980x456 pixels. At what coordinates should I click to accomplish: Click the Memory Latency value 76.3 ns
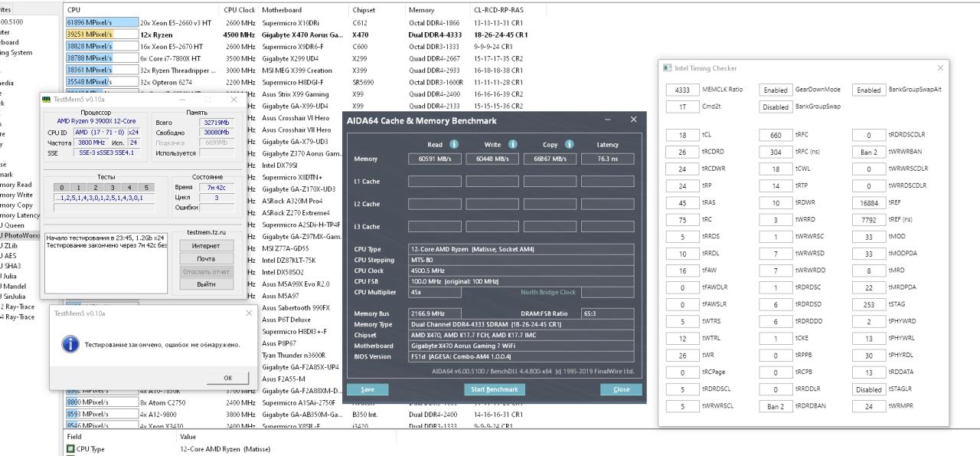608,159
